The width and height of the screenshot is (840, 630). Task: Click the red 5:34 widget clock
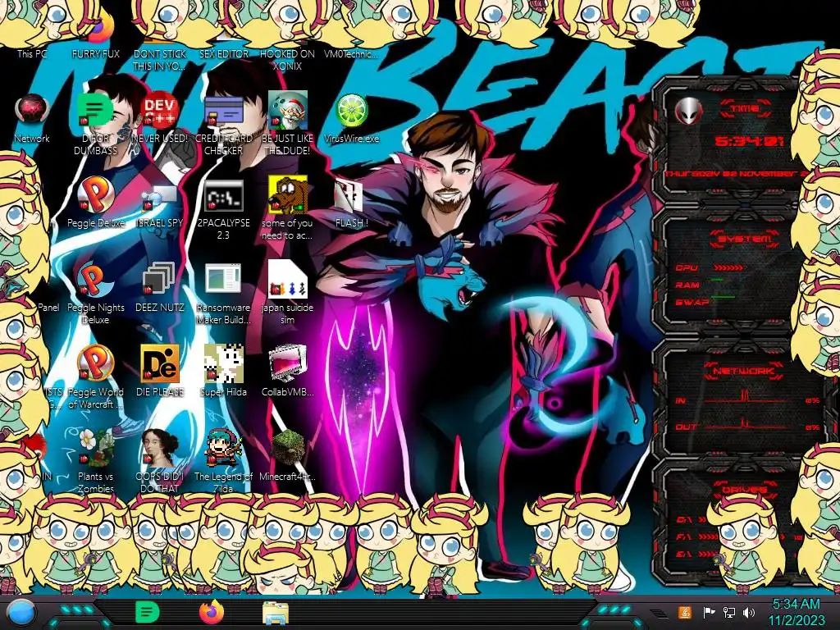(748, 141)
